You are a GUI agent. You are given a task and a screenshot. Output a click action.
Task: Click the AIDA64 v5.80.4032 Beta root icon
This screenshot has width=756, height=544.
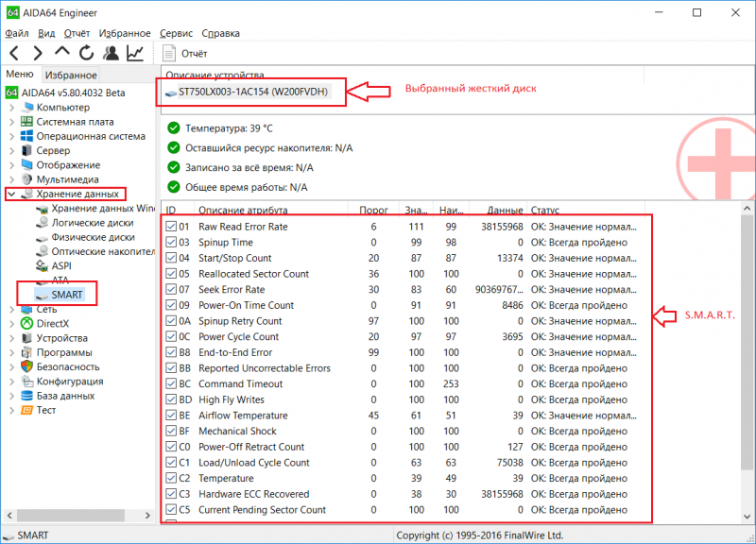[12, 93]
